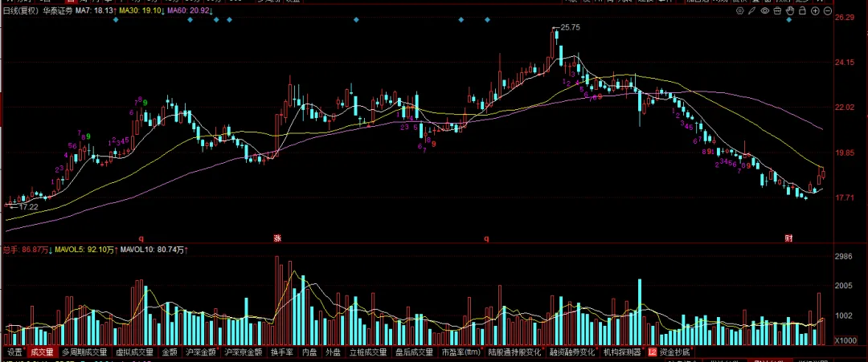Click the 日线(复权) period label

coord(20,10)
